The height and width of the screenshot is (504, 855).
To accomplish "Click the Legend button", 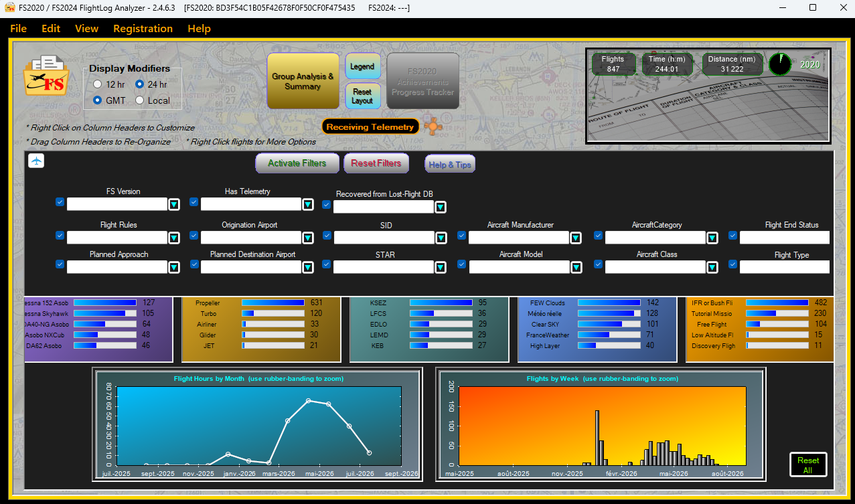I will click(363, 67).
